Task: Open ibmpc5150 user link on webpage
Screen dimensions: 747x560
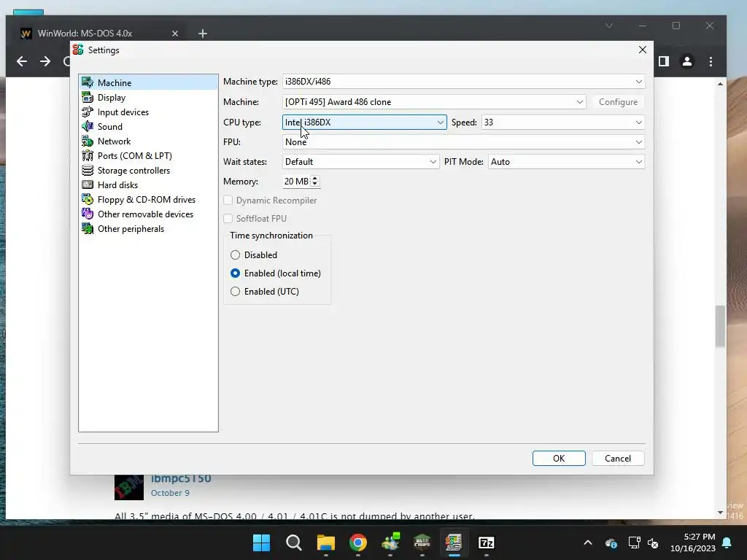Action: click(x=181, y=479)
